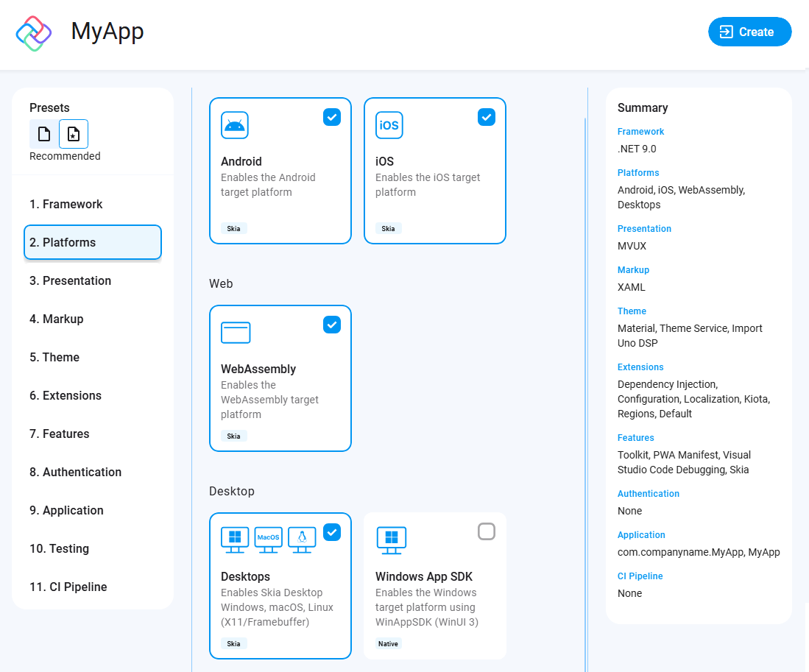The height and width of the screenshot is (672, 809).
Task: Open the Theme configuration step
Action: [54, 357]
